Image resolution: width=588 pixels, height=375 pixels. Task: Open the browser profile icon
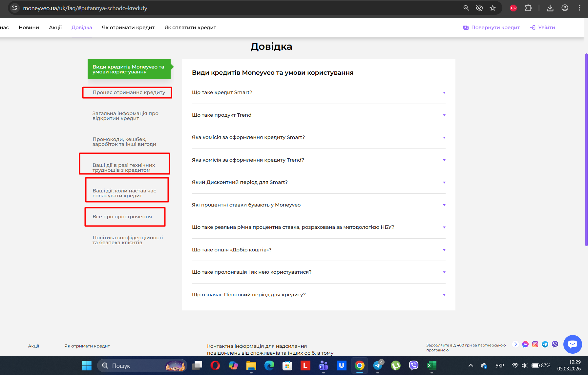(565, 8)
